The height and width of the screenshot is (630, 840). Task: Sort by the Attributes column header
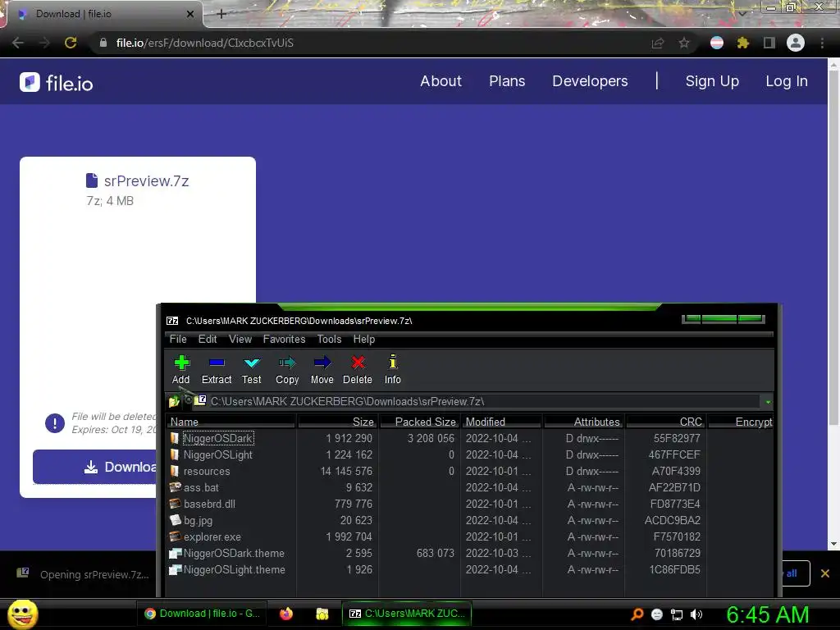point(583,422)
